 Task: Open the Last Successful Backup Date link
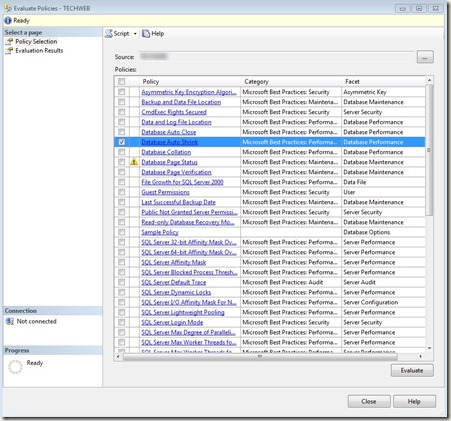[178, 202]
